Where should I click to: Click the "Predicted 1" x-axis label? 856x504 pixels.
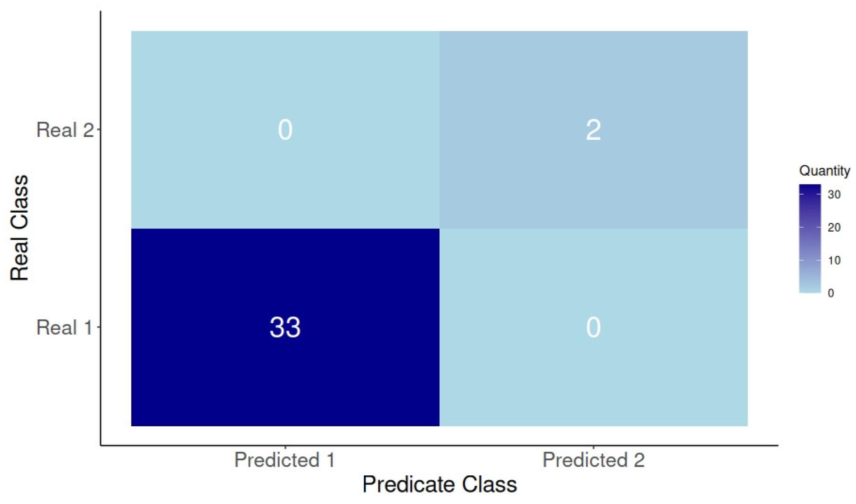pyautogui.click(x=285, y=460)
